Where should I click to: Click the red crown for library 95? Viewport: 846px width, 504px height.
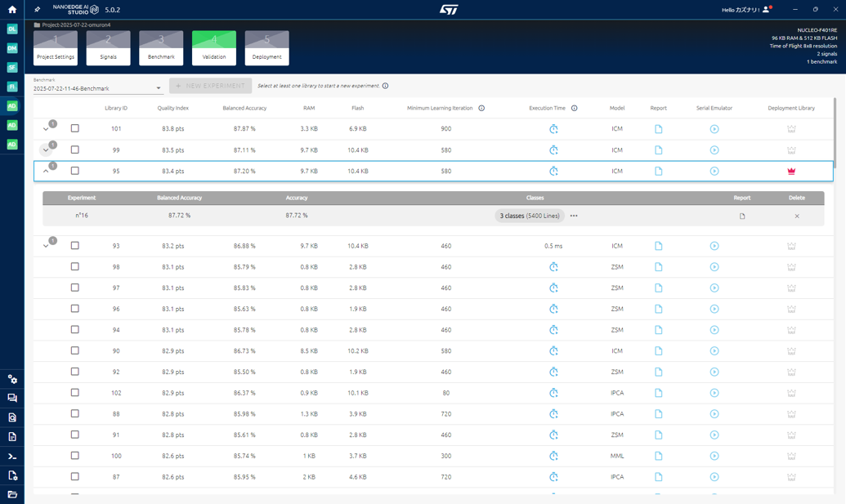790,172
